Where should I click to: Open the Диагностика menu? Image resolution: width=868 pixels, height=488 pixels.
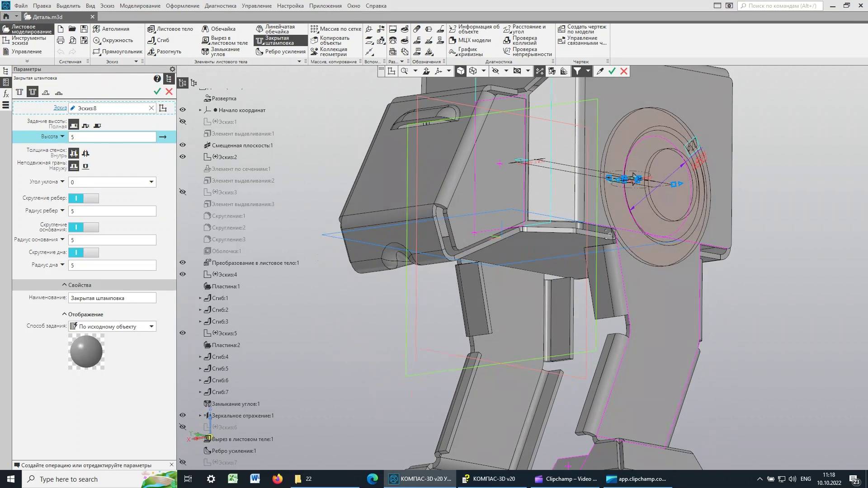pos(220,6)
